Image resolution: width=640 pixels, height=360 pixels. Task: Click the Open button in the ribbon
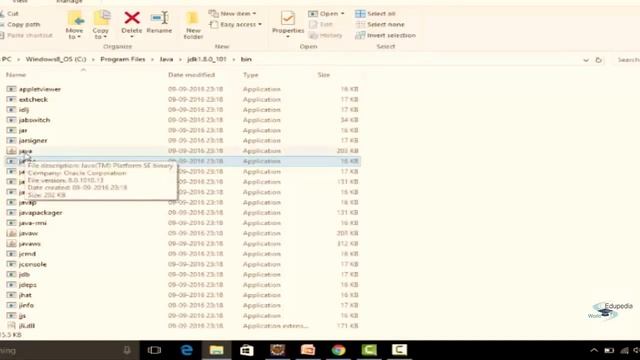326,13
